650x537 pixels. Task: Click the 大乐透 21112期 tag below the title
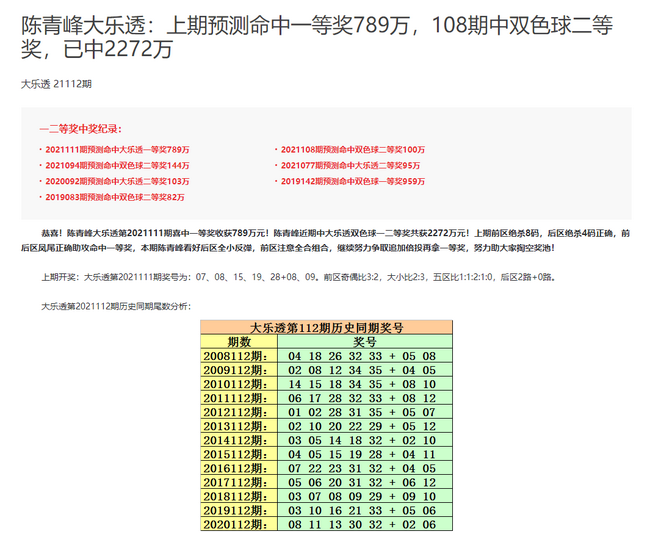pyautogui.click(x=56, y=84)
